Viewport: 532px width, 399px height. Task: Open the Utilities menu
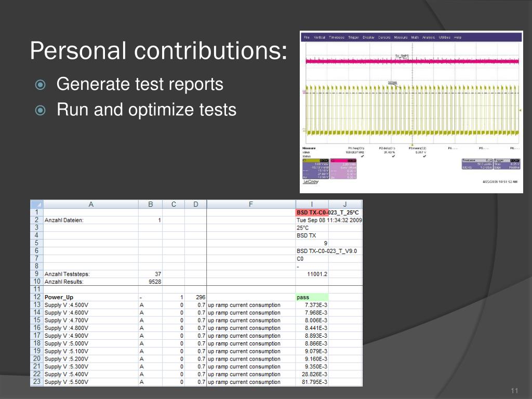click(445, 37)
